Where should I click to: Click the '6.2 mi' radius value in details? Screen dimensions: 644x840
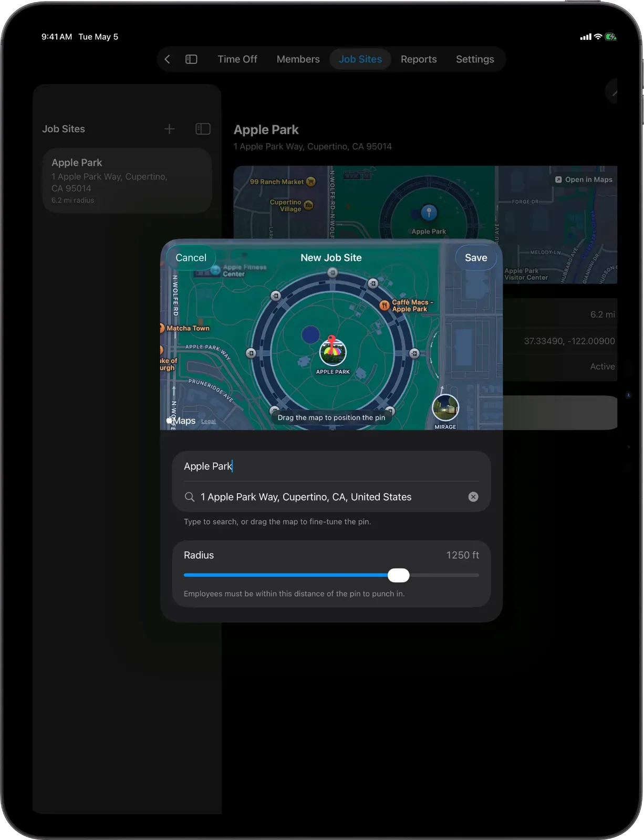point(603,314)
